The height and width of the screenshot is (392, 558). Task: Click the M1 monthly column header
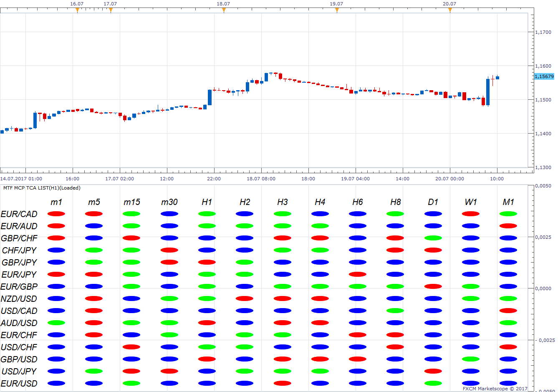coord(508,202)
